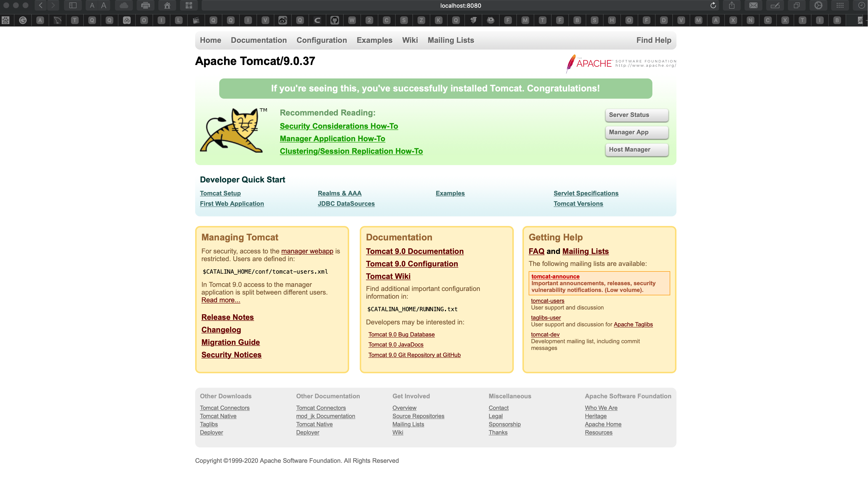Click the share icon in toolbar
Image resolution: width=868 pixels, height=477 pixels.
732,5
